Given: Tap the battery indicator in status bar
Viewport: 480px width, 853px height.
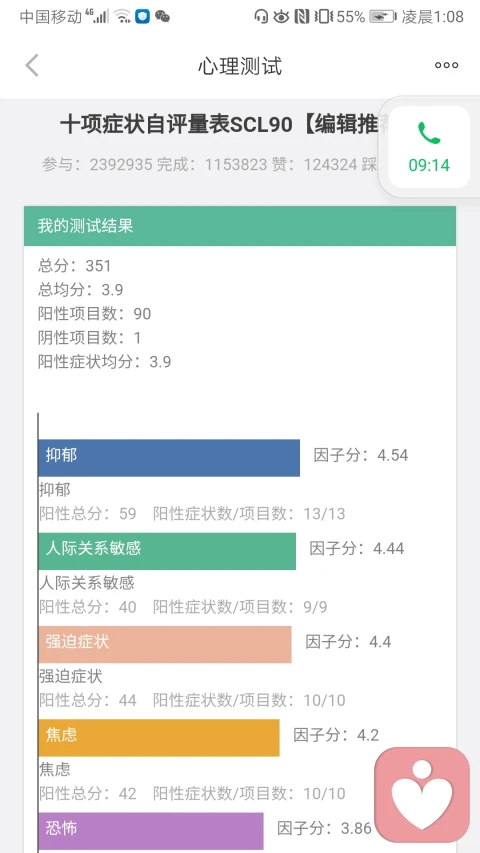Looking at the screenshot, I should [383, 17].
